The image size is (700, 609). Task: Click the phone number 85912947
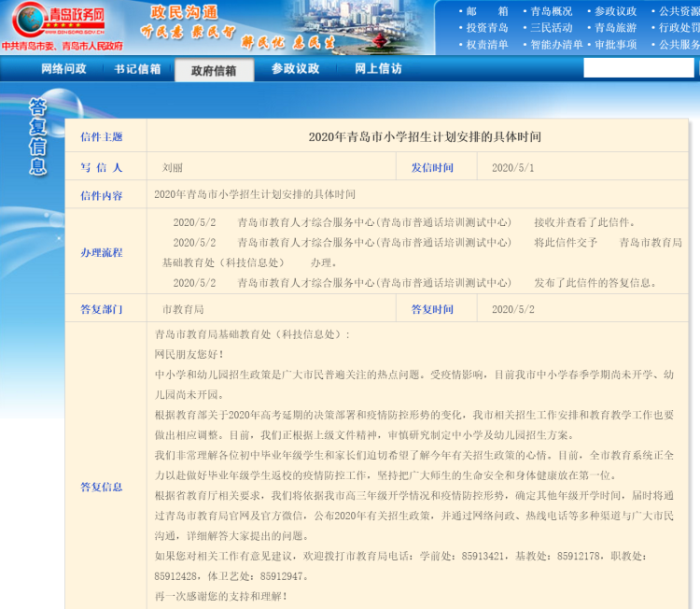point(281,576)
